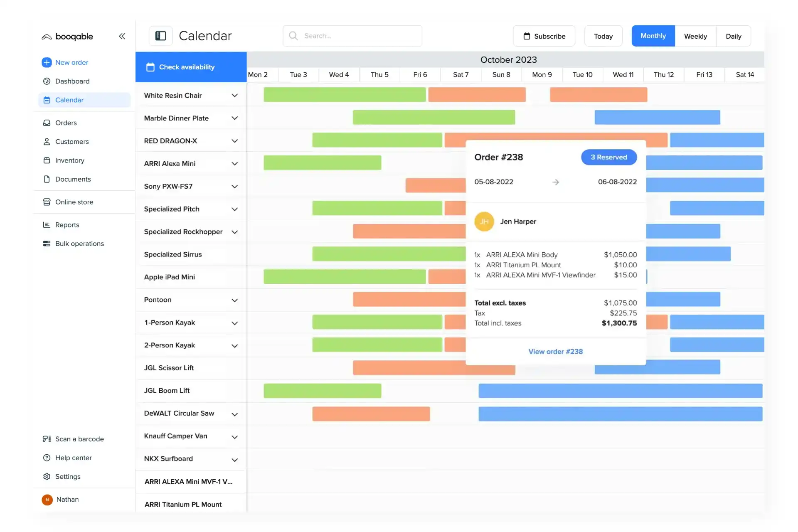The image size is (798, 532).
Task: Open Scan a barcode tool
Action: [79, 439]
